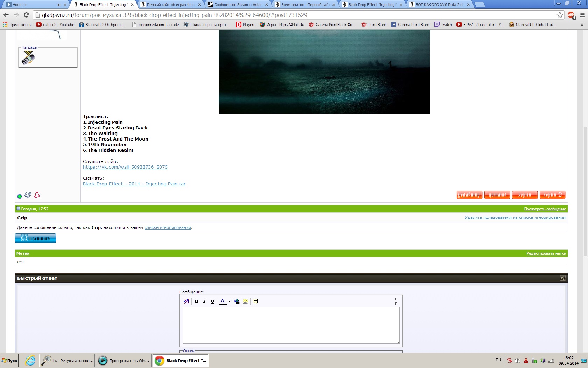Toggle underline formatting in quick reply
588x368 pixels.
click(212, 301)
